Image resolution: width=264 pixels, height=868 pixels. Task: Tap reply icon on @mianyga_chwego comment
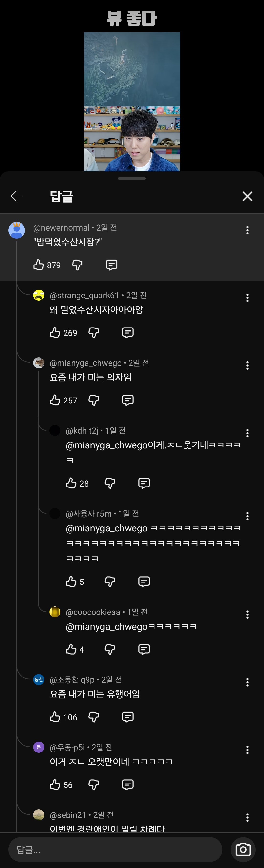pyautogui.click(x=128, y=400)
